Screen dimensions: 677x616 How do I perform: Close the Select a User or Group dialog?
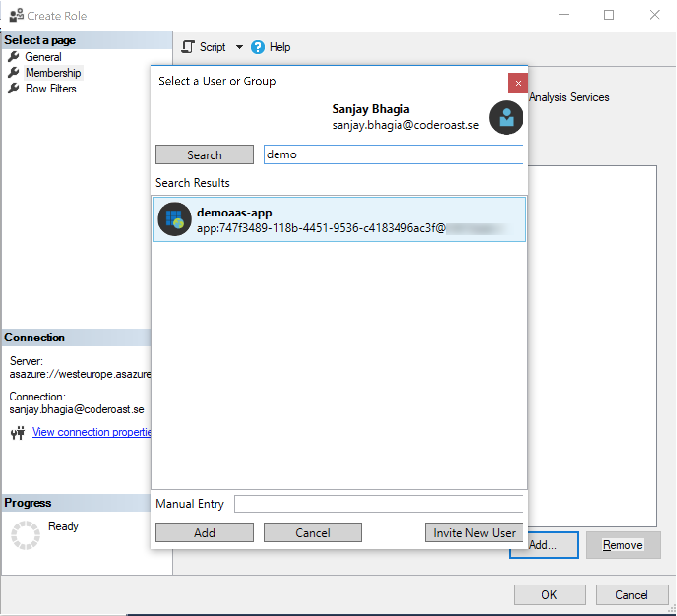(x=518, y=83)
